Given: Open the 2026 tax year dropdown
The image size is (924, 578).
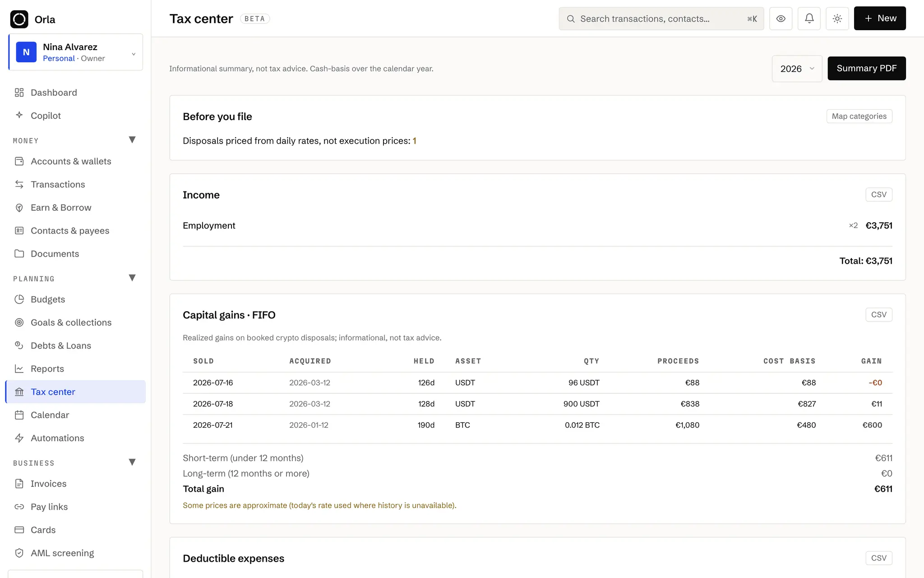Looking at the screenshot, I should coord(797,69).
